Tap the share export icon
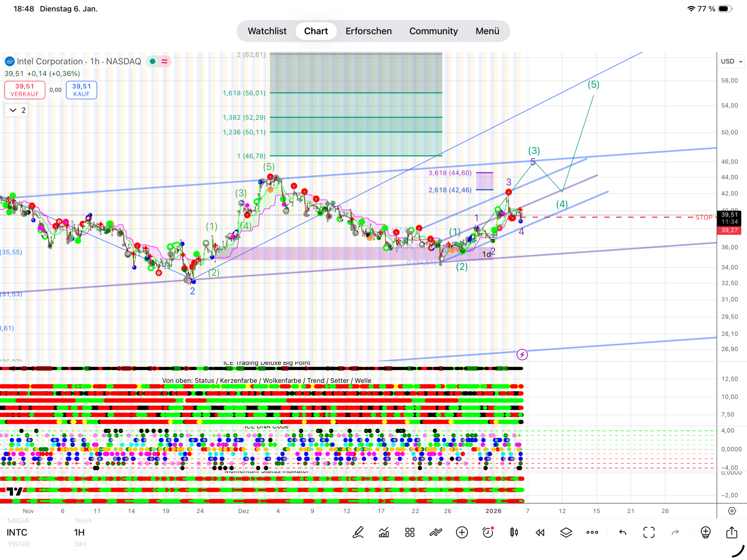This screenshot has width=747, height=560. [731, 533]
